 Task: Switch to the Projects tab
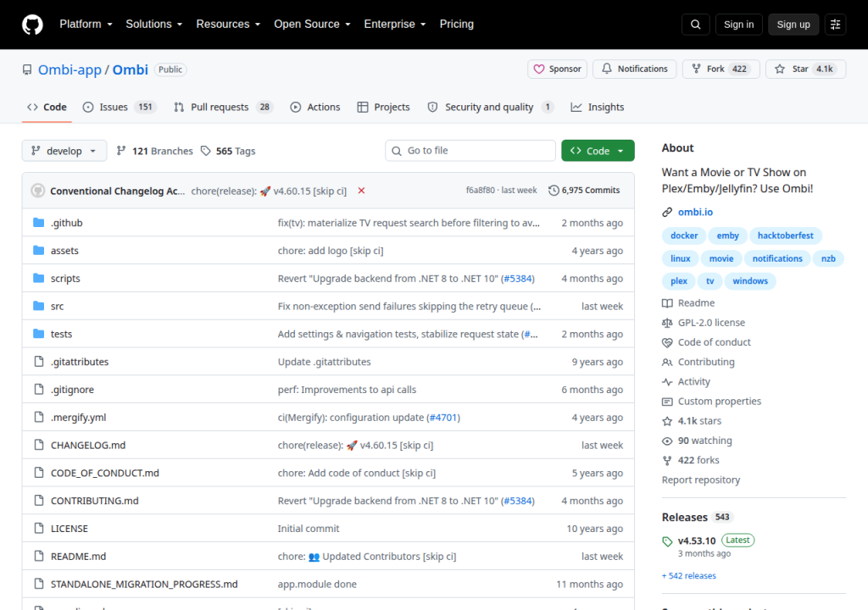(x=384, y=107)
